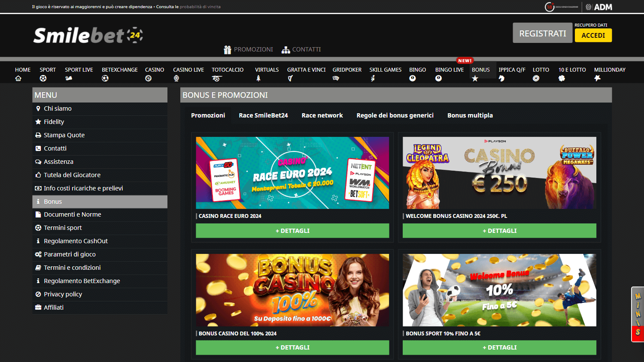Screen dimensions: 644x362
Task: Click the ball icon under Betexchange
Action: (105, 78)
